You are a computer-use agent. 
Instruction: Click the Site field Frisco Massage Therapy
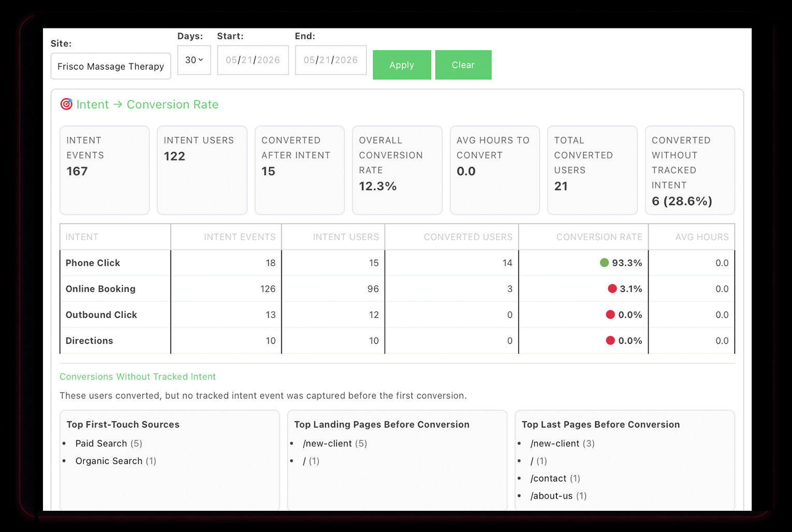click(x=111, y=66)
